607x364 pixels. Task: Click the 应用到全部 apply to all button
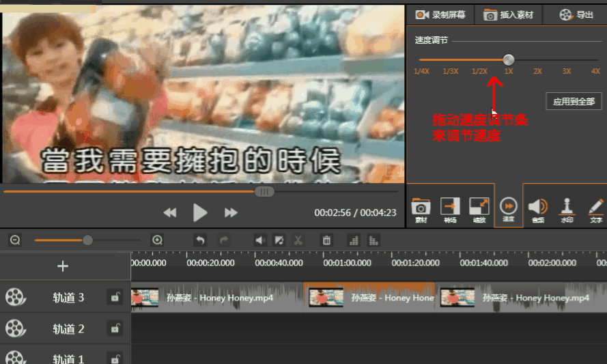574,102
